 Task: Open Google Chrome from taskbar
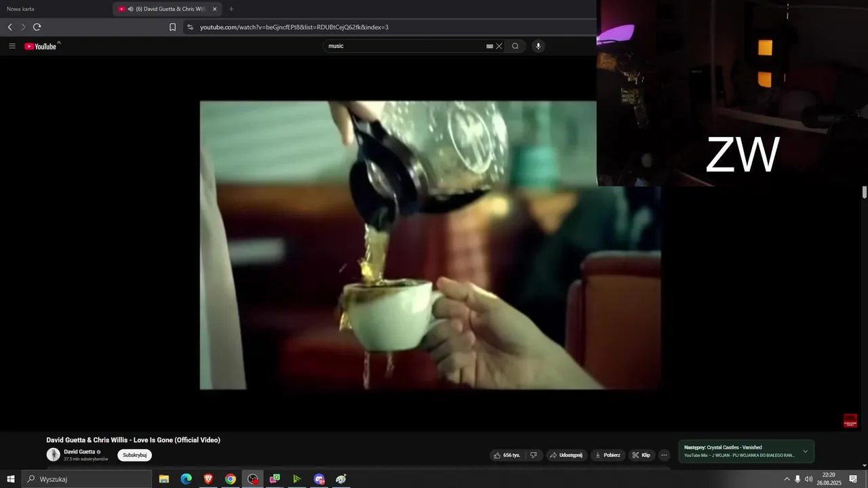[231, 479]
